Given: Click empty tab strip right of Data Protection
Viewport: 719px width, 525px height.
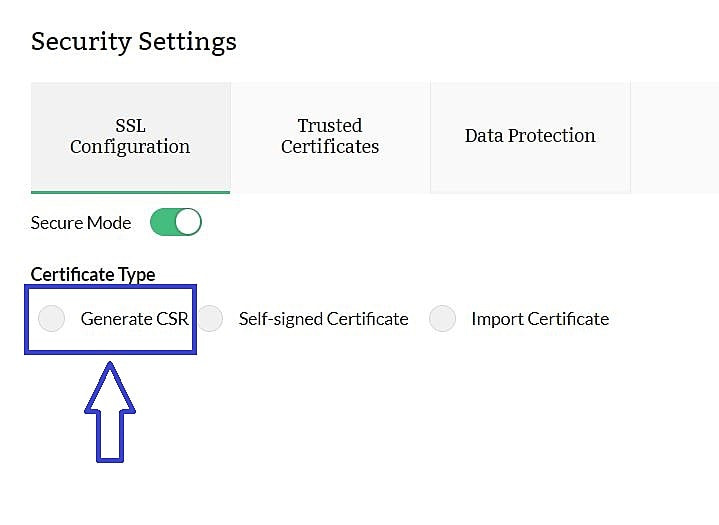Looking at the screenshot, I should tap(675, 136).
